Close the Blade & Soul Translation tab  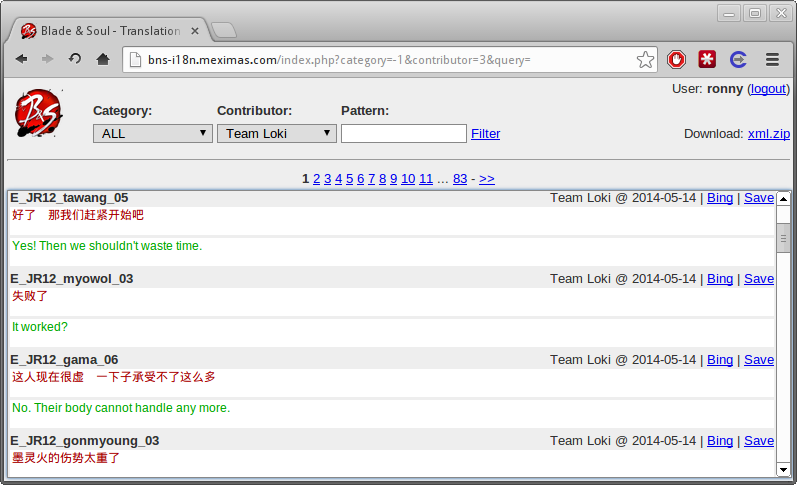[195, 31]
